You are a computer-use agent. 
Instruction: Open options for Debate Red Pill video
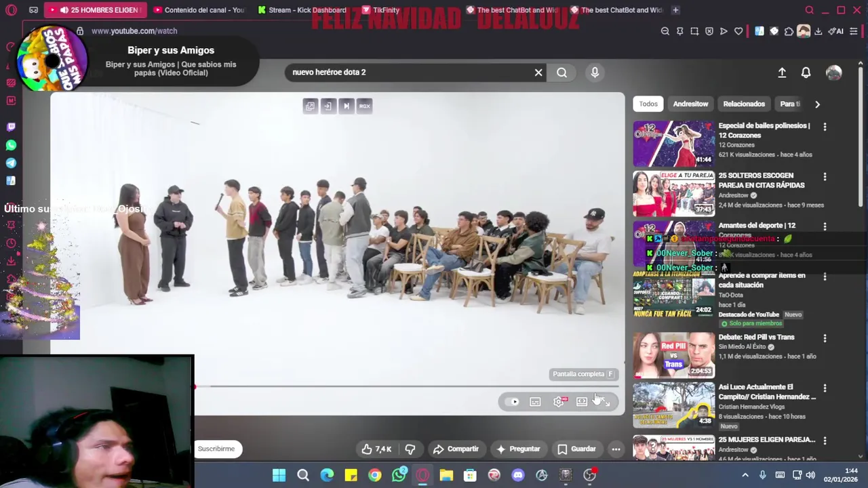coord(825,338)
